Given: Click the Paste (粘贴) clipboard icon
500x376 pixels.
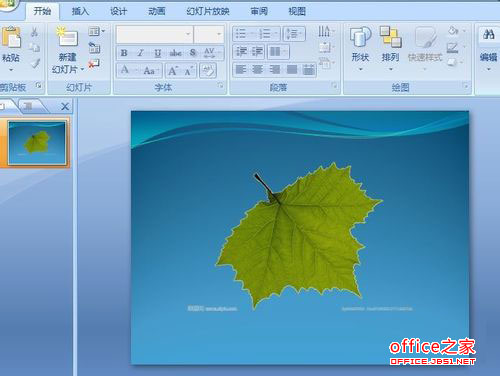Looking at the screenshot, I should 11,38.
